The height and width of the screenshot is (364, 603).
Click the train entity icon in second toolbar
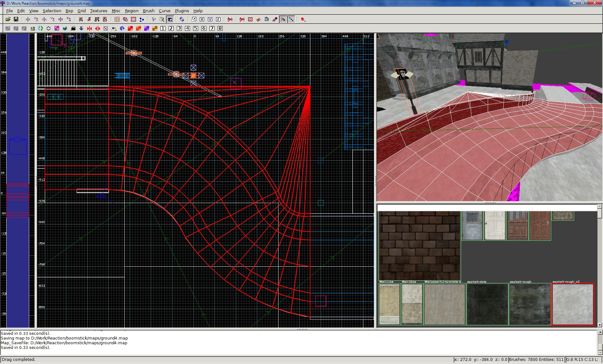tap(73, 29)
